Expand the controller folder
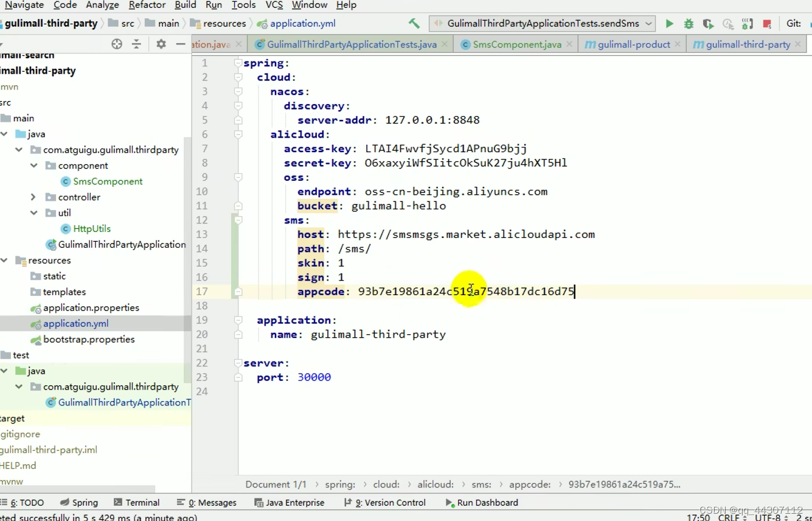The width and height of the screenshot is (812, 521). (32, 197)
